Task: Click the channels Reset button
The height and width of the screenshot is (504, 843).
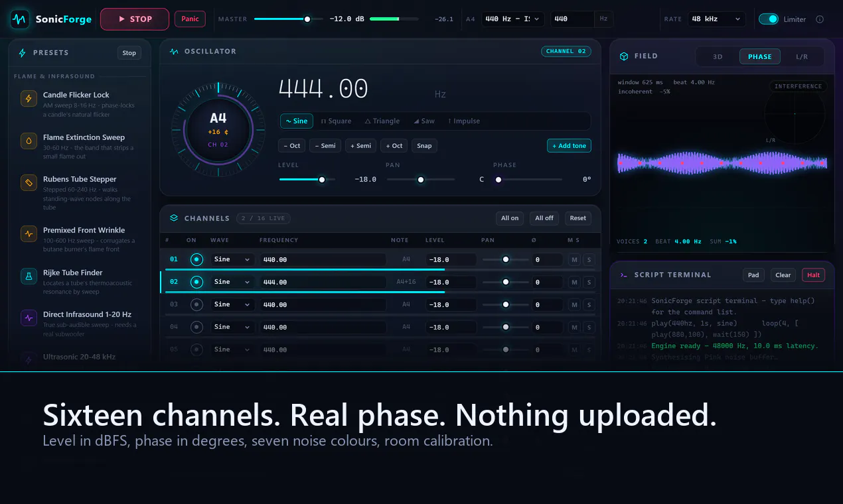Action: click(x=578, y=218)
